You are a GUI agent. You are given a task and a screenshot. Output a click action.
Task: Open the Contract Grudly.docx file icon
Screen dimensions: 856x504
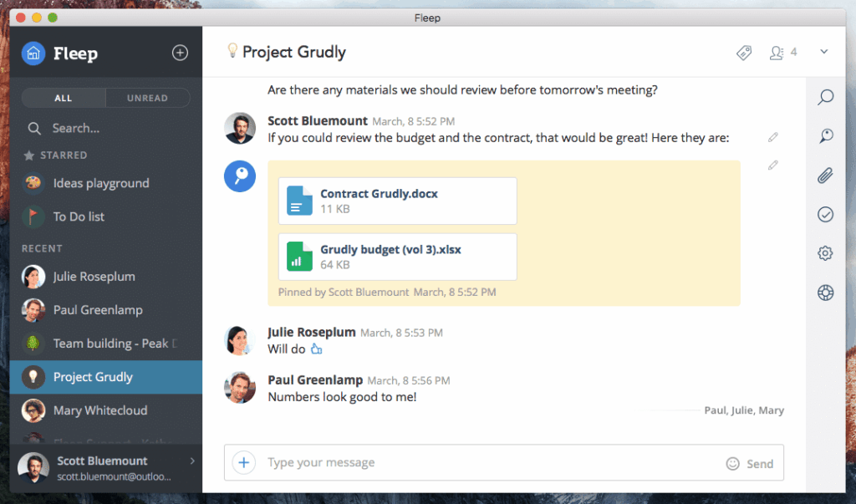300,201
